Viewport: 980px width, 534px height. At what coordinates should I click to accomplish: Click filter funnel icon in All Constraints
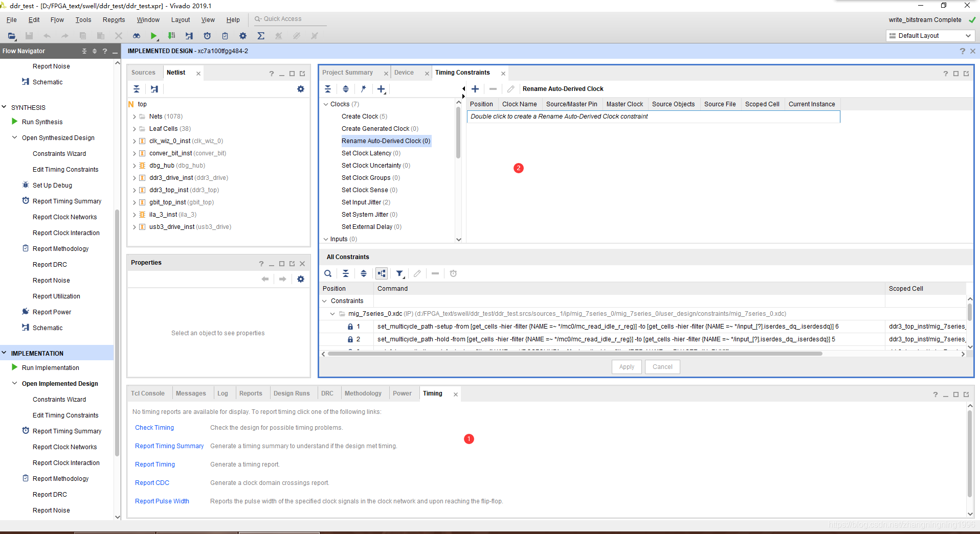pos(400,273)
